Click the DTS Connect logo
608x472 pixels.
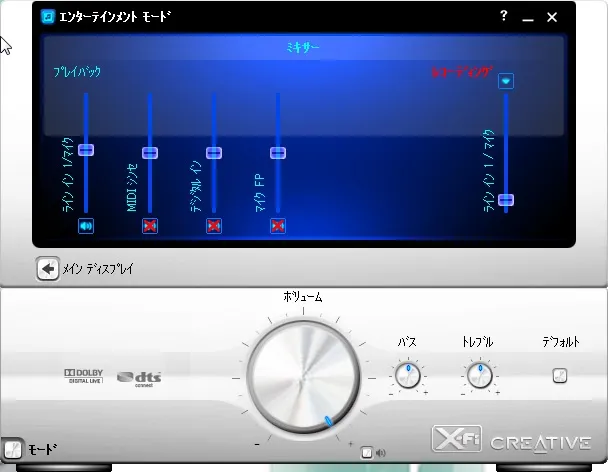tap(138, 377)
